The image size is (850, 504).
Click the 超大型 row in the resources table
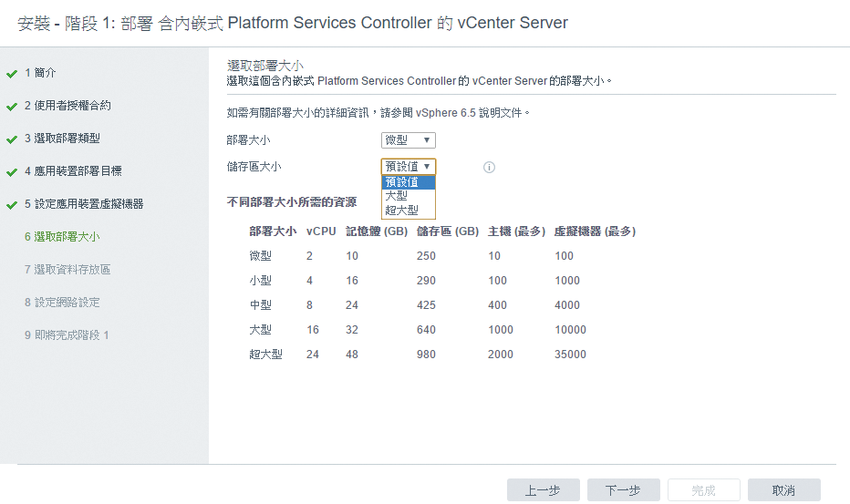coord(418,354)
